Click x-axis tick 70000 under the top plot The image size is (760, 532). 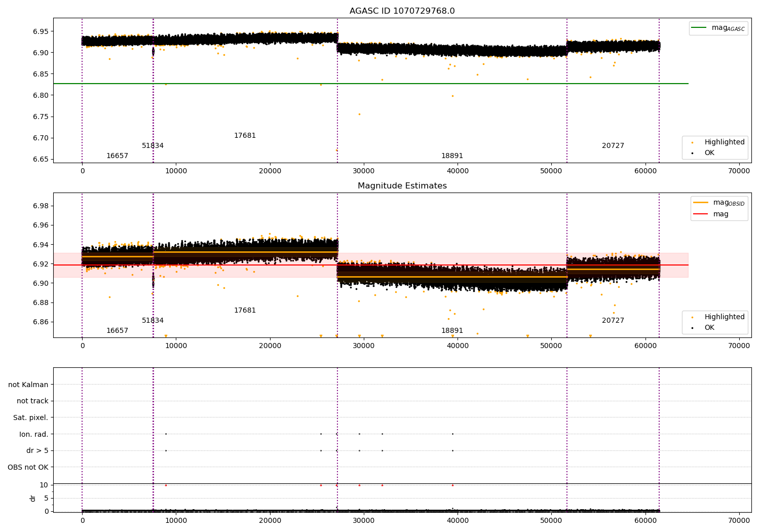(x=739, y=171)
